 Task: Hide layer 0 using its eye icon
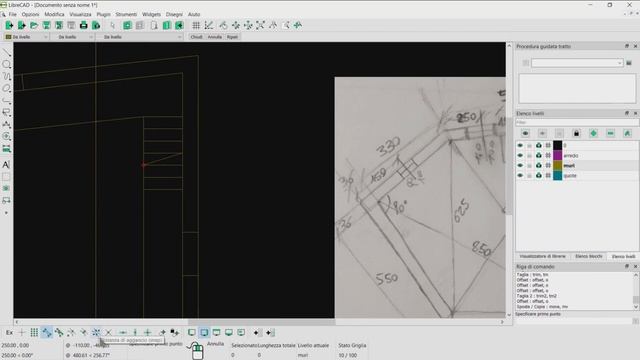520,146
